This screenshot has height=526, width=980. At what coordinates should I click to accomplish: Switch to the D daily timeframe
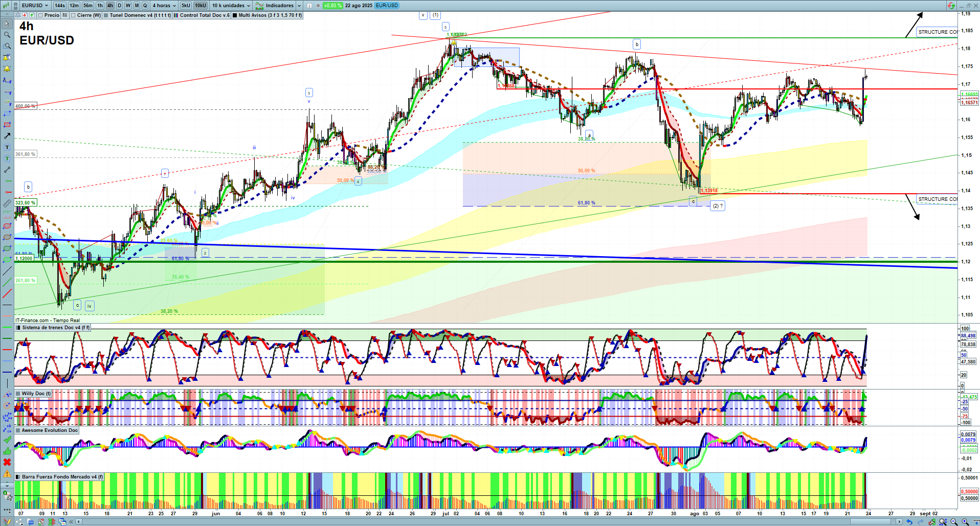119,6
